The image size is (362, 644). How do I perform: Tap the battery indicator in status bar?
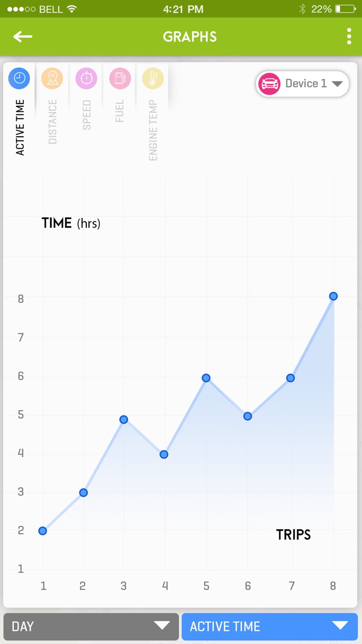coord(345,9)
